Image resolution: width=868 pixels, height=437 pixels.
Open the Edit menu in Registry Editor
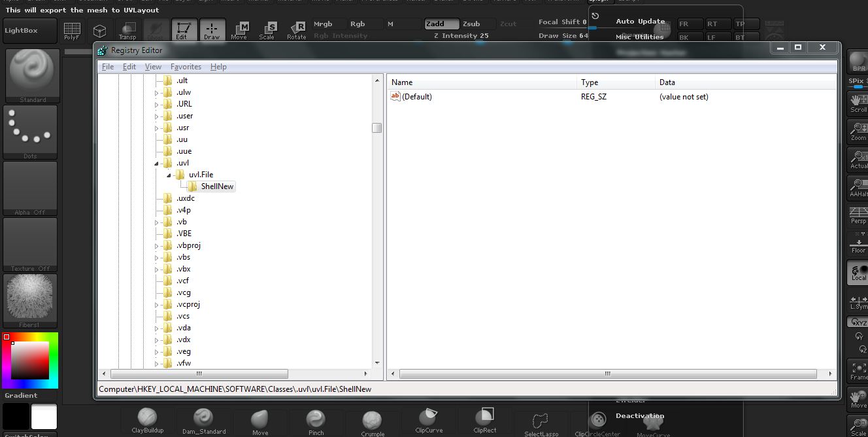(129, 67)
